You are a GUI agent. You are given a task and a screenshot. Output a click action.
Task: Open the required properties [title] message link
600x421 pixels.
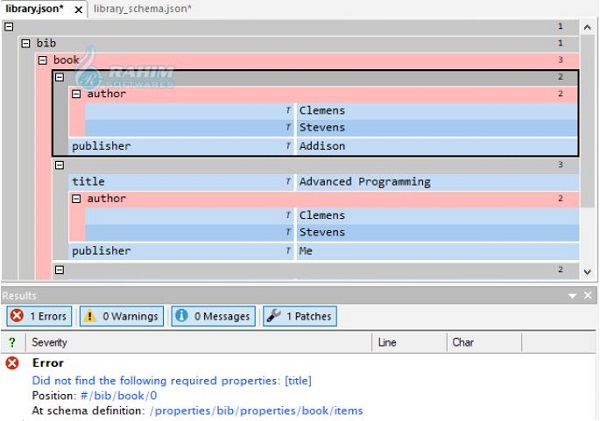click(x=172, y=381)
